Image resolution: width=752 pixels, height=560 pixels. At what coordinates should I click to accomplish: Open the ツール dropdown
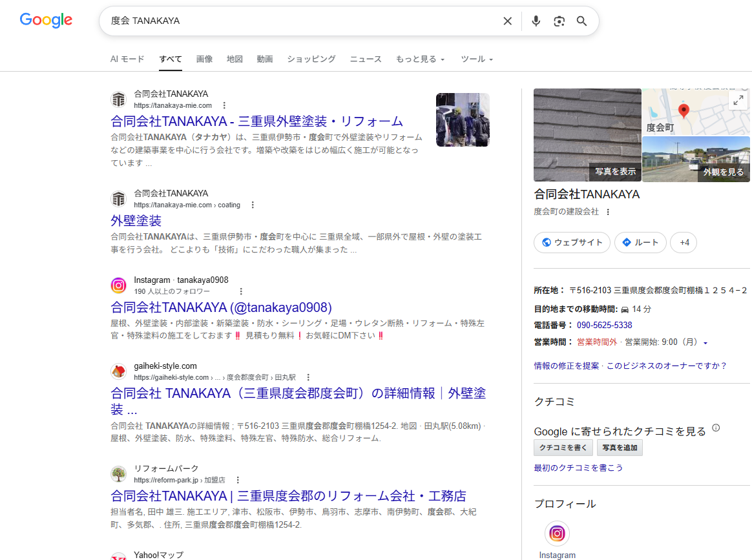(477, 59)
